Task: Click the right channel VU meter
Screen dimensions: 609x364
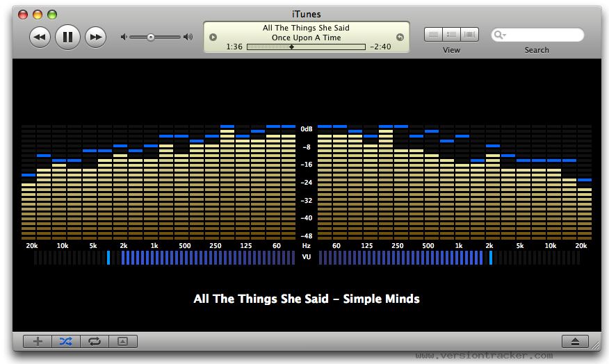Action: [449, 258]
